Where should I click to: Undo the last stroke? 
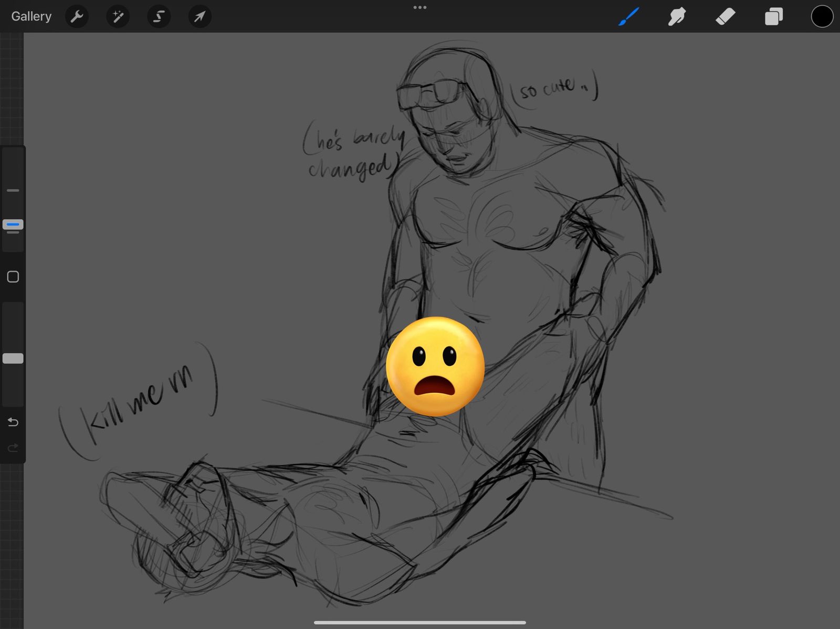pos(13,422)
